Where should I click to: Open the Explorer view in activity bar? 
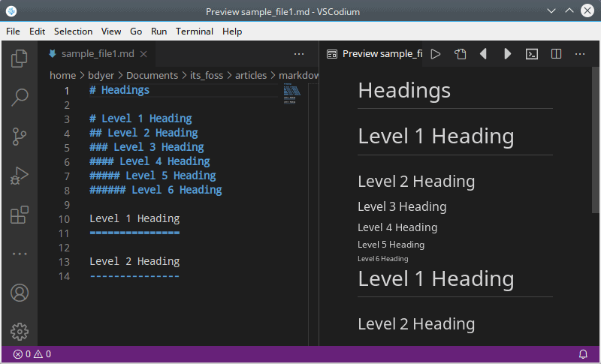point(20,58)
